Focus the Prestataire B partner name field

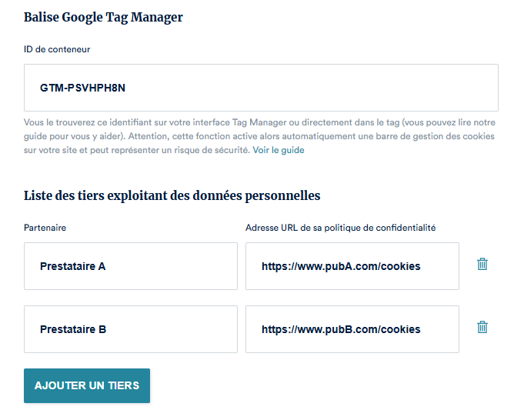[x=131, y=329]
